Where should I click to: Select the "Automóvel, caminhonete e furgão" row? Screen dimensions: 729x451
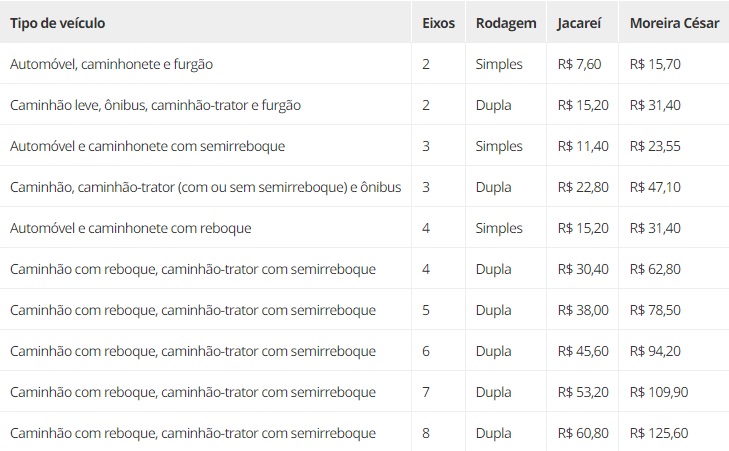[x=364, y=64]
